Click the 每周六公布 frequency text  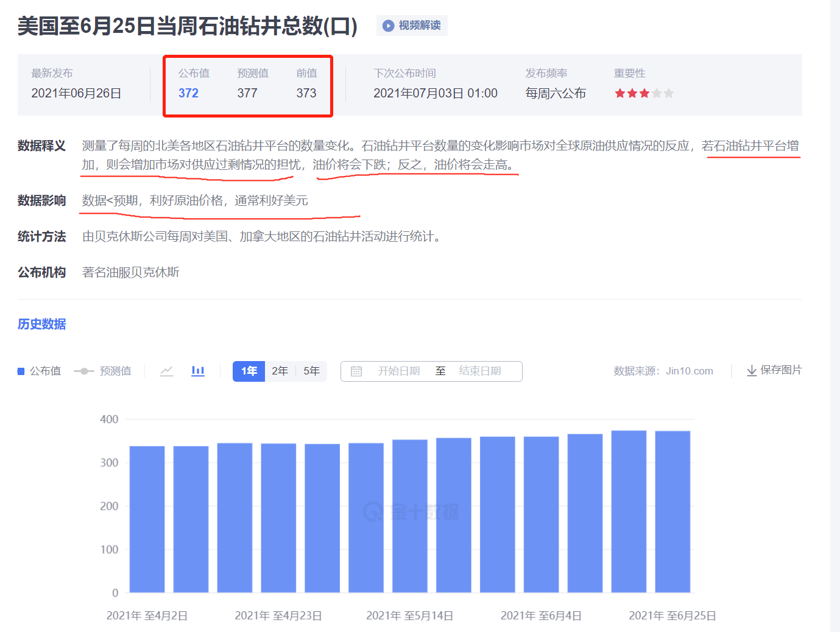556,93
